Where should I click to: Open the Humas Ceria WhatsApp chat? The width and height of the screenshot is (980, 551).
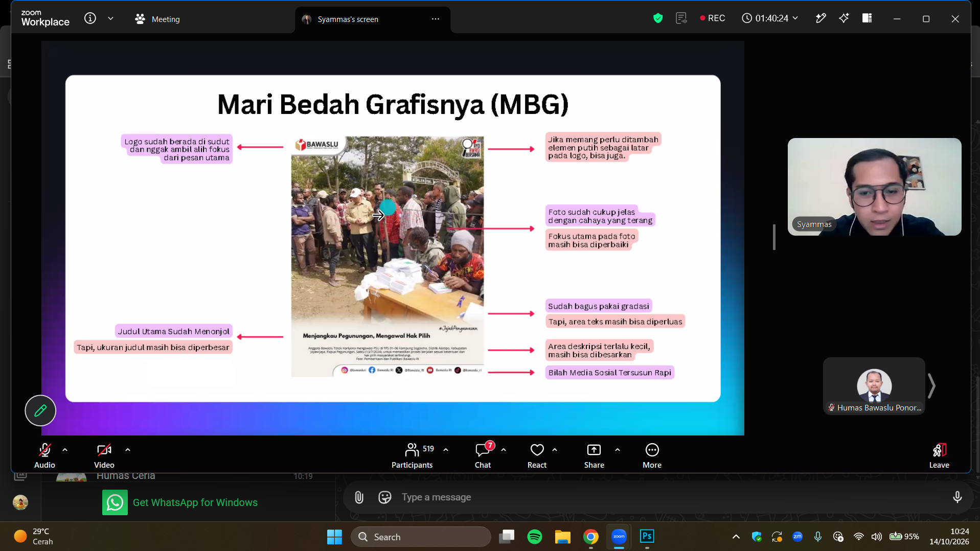click(188, 476)
